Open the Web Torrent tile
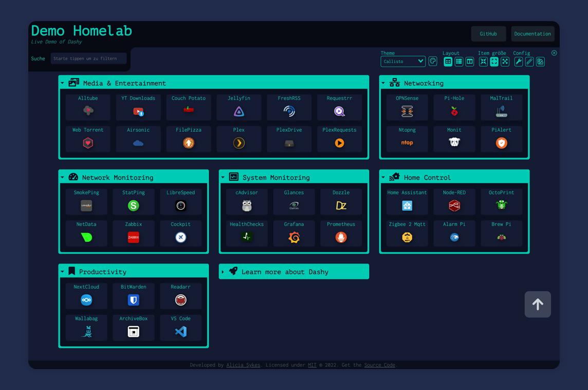Screen dimensions: 588x390 pos(88,138)
